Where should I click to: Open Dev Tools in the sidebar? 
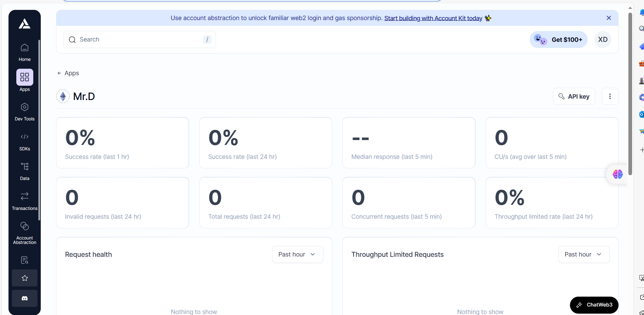point(24,112)
